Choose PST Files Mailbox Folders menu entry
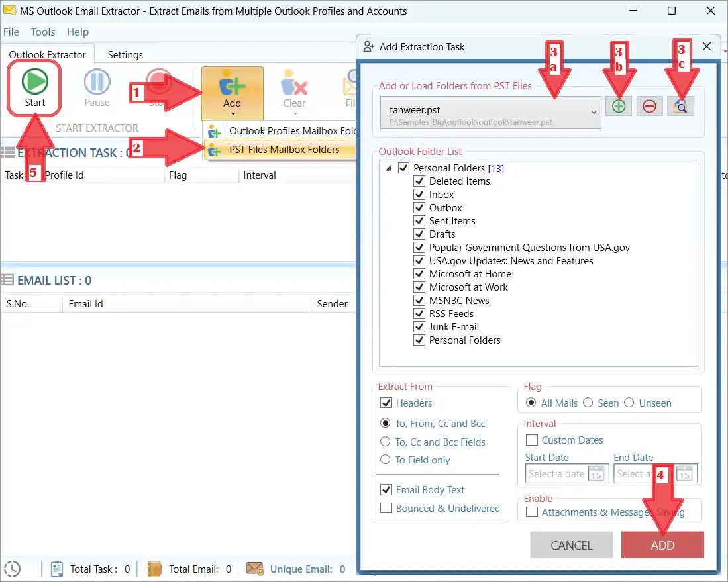728x582 pixels. pos(281,150)
